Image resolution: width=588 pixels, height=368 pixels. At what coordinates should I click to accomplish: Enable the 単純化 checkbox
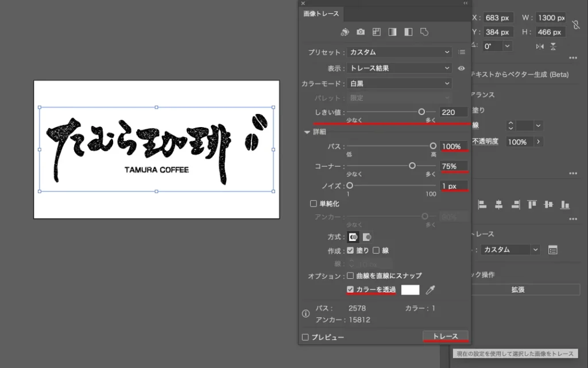314,204
